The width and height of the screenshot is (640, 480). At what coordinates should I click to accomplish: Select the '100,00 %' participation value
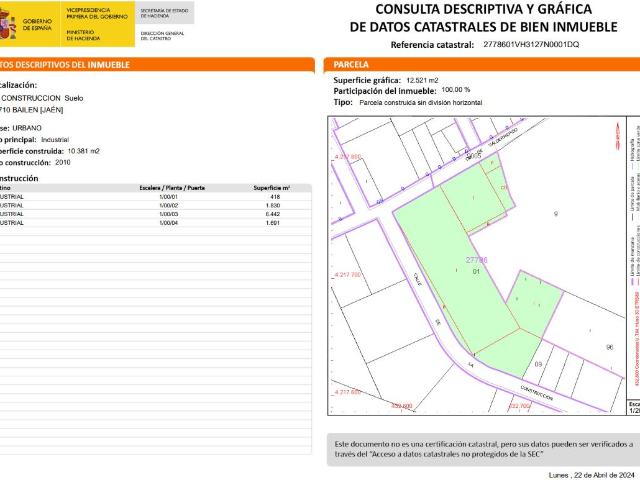456,90
